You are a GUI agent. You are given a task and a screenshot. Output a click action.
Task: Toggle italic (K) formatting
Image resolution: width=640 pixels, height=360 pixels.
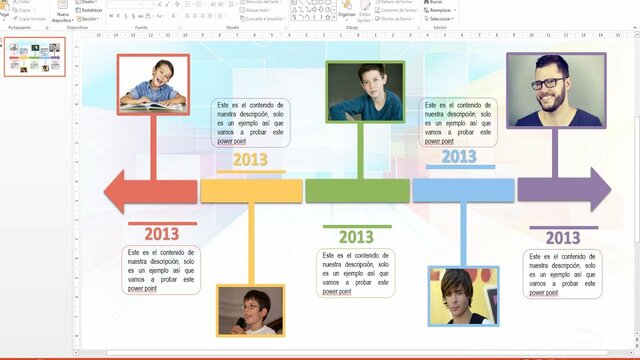(x=118, y=16)
